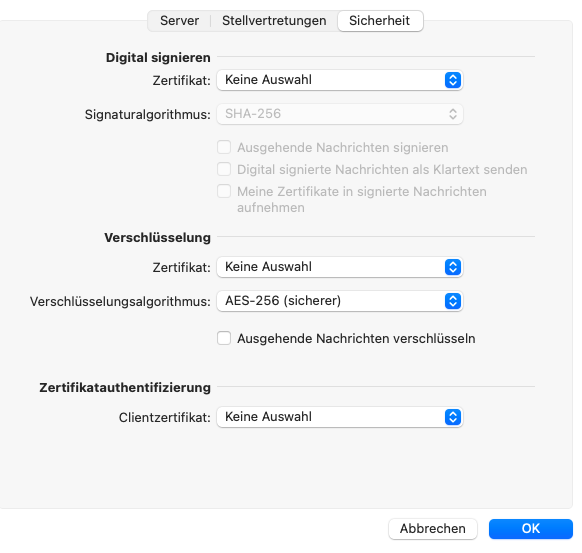Screen dimensions: 582x553
Task: Confirm settings with the OK button
Action: [x=531, y=529]
